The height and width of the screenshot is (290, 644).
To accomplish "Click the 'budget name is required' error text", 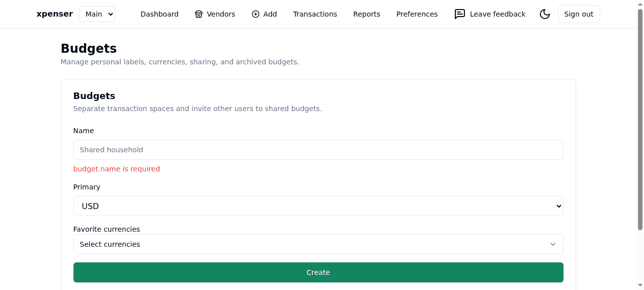I will coord(117,169).
